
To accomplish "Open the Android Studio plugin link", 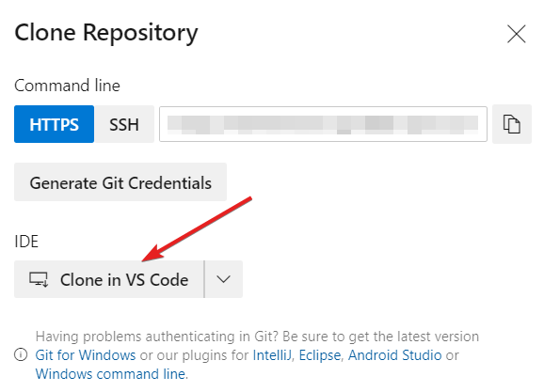I will [x=394, y=355].
